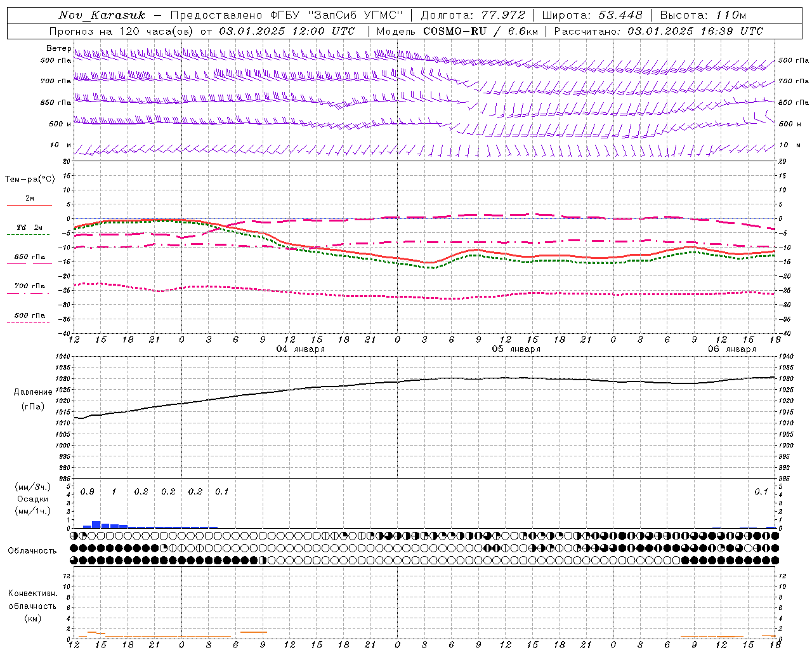The height and width of the screenshot is (650, 812).
Task: Click the (мм/3ч.) precipitation unit label
Action: tap(32, 487)
